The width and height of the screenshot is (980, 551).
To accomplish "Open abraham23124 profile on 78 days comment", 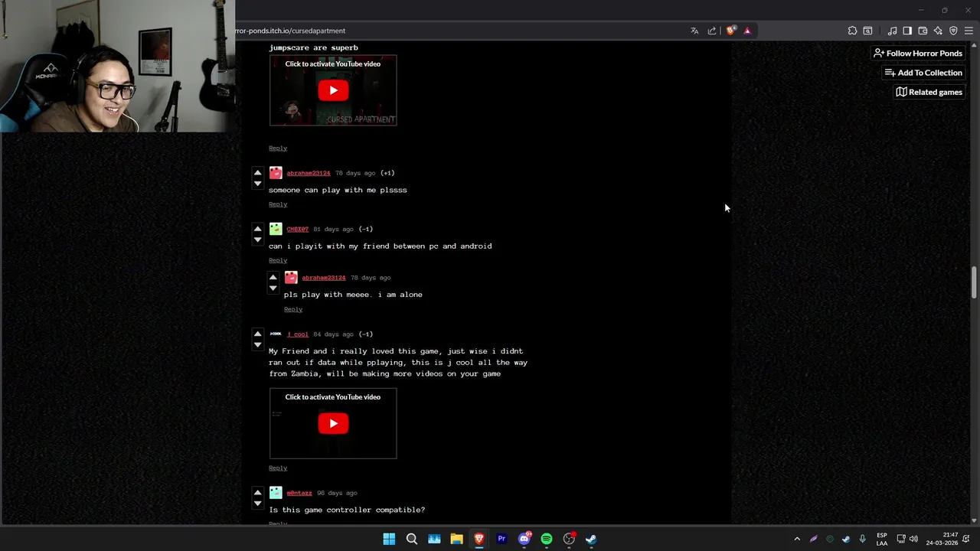I will [x=309, y=173].
